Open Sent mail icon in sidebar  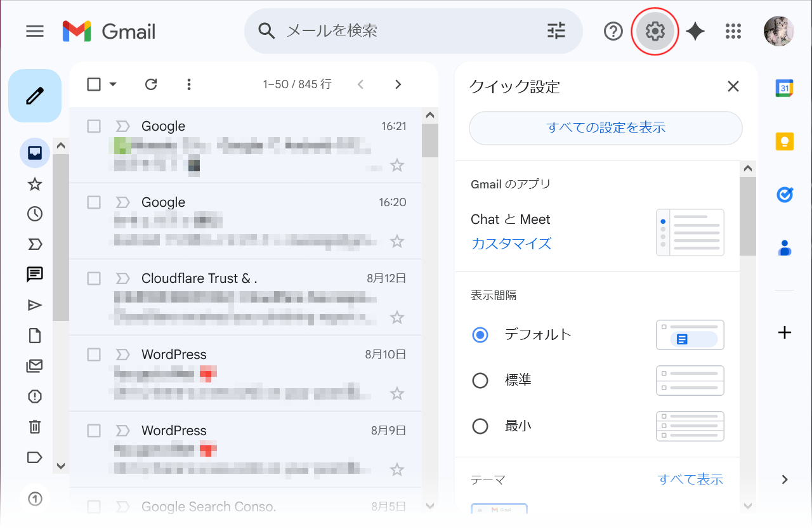(35, 305)
